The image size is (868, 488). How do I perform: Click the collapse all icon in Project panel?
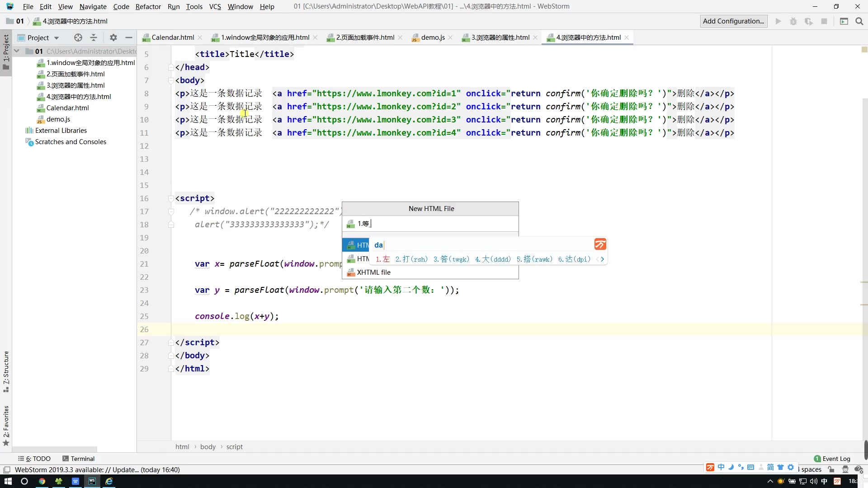(94, 38)
